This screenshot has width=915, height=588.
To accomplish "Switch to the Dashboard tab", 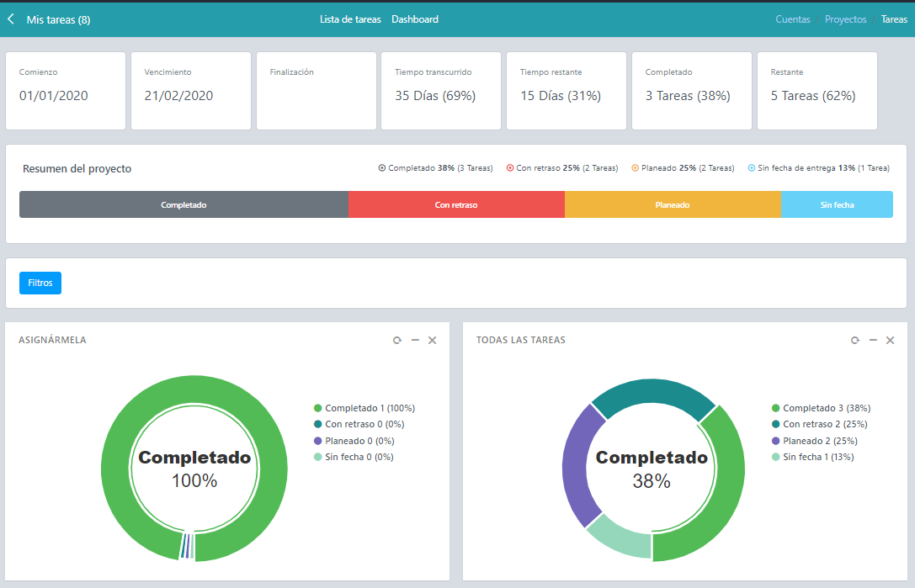I will (415, 19).
